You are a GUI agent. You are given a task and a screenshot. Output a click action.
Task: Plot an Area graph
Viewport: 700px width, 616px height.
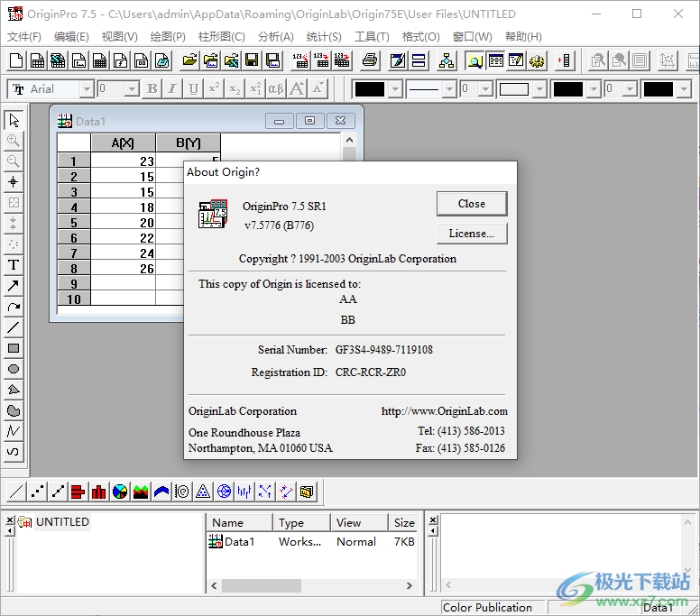pos(141,492)
